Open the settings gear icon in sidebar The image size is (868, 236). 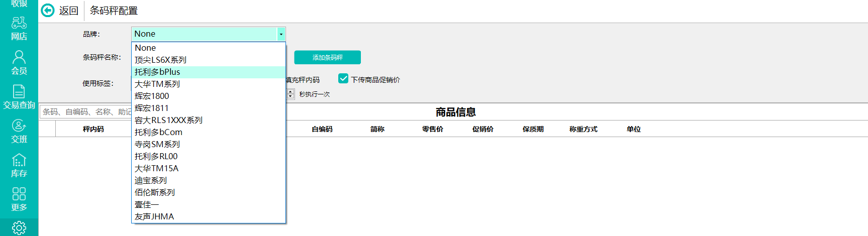(19, 228)
